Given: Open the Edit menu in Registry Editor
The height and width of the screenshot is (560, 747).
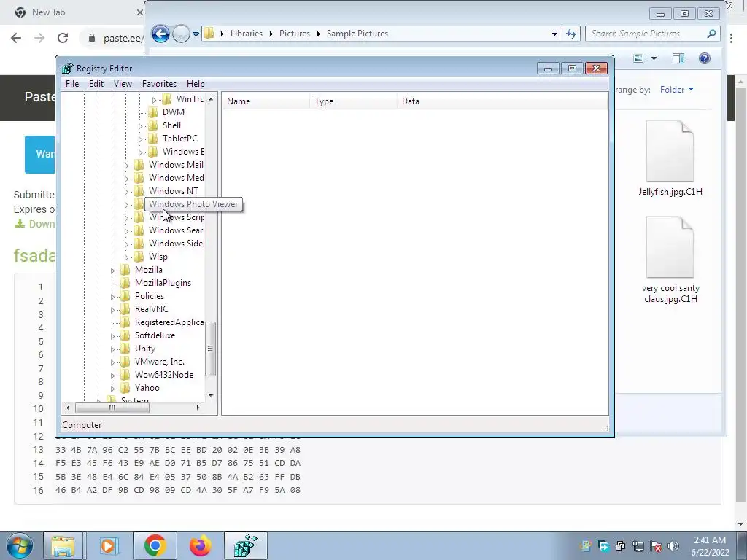Looking at the screenshot, I should click(96, 84).
